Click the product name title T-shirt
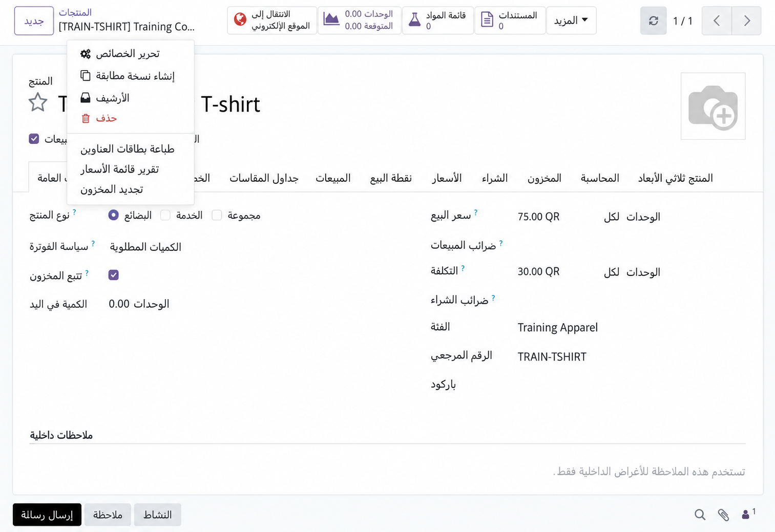Viewport: 775px width, 532px height. pyautogui.click(x=230, y=104)
